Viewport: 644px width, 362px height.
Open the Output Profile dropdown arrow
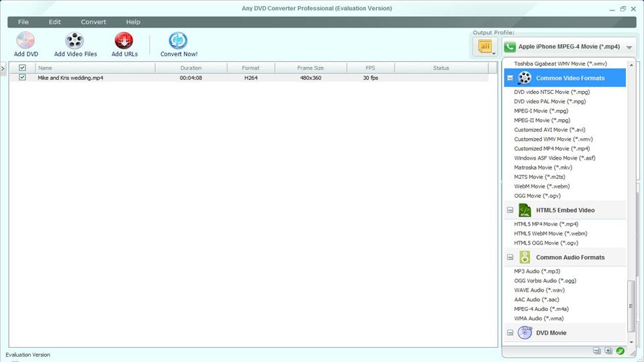[629, 47]
